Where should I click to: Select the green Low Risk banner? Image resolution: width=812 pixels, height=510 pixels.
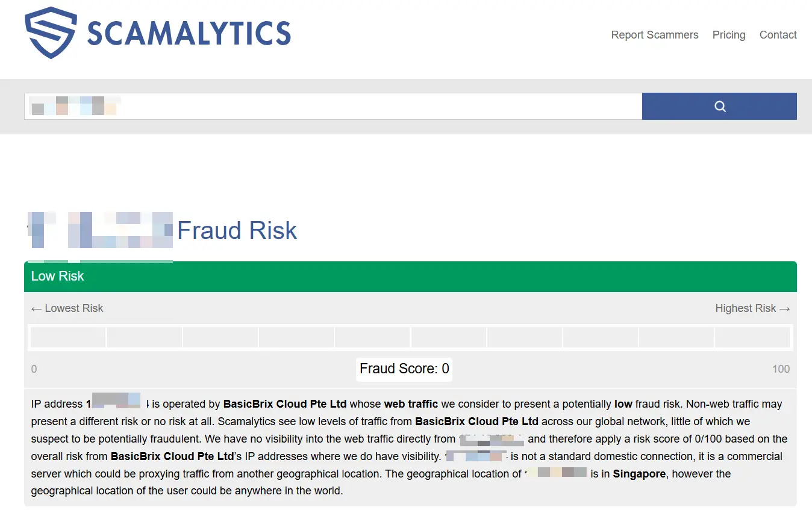(x=410, y=276)
